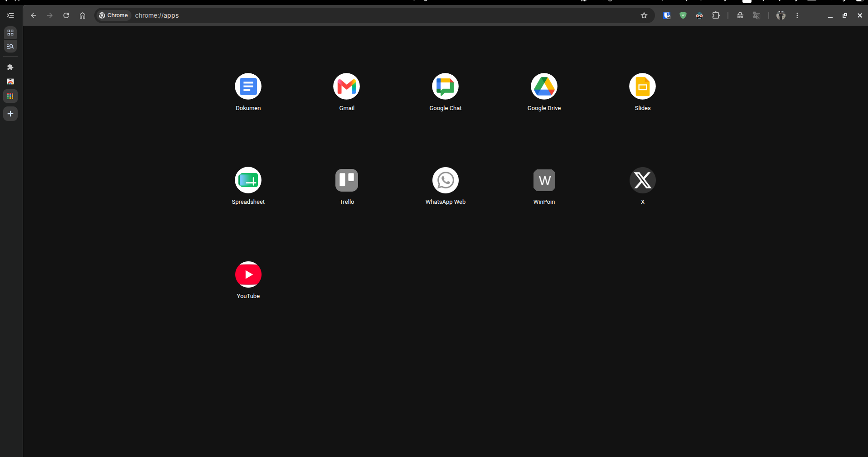Switch to the Apps grid tab
Image resolution: width=868 pixels, height=457 pixels.
[10, 96]
